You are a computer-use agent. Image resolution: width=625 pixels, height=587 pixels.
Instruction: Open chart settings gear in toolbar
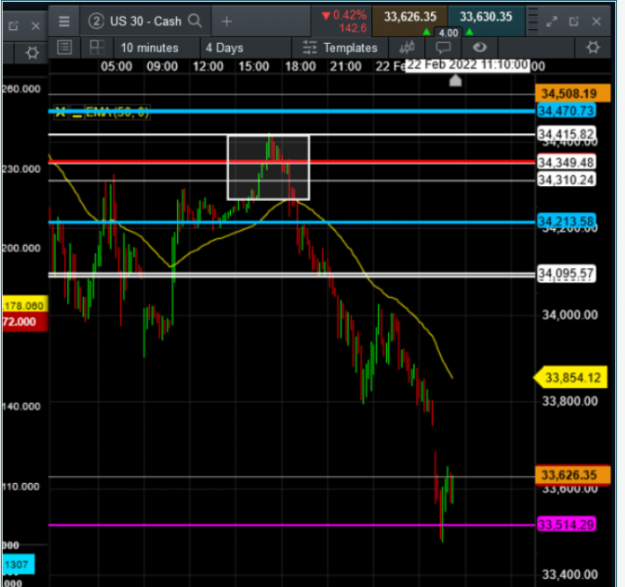(x=593, y=47)
